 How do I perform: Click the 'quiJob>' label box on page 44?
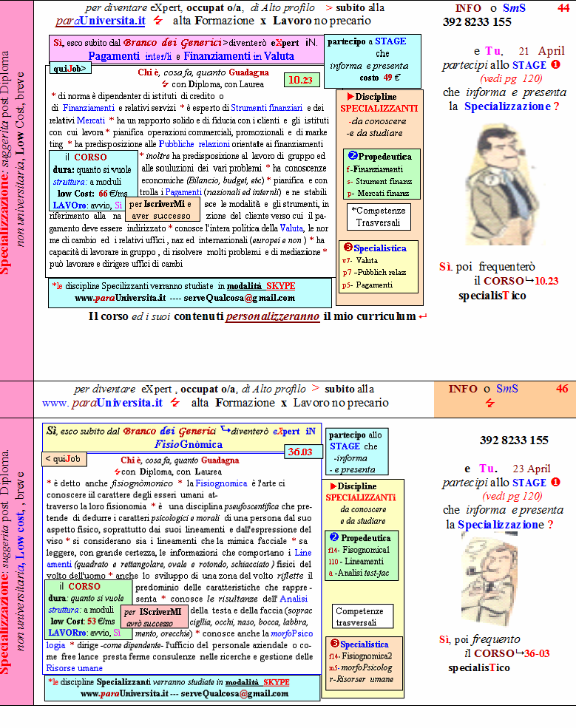pos(70,68)
